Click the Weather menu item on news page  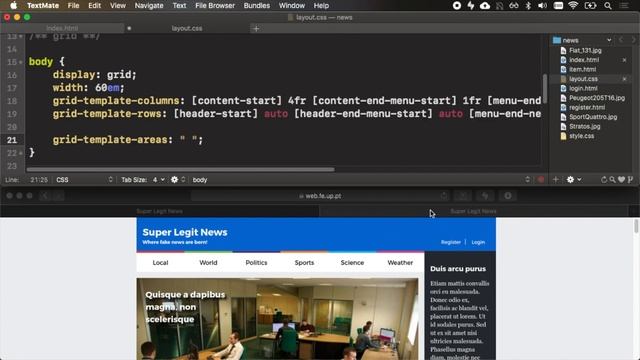pyautogui.click(x=400, y=262)
